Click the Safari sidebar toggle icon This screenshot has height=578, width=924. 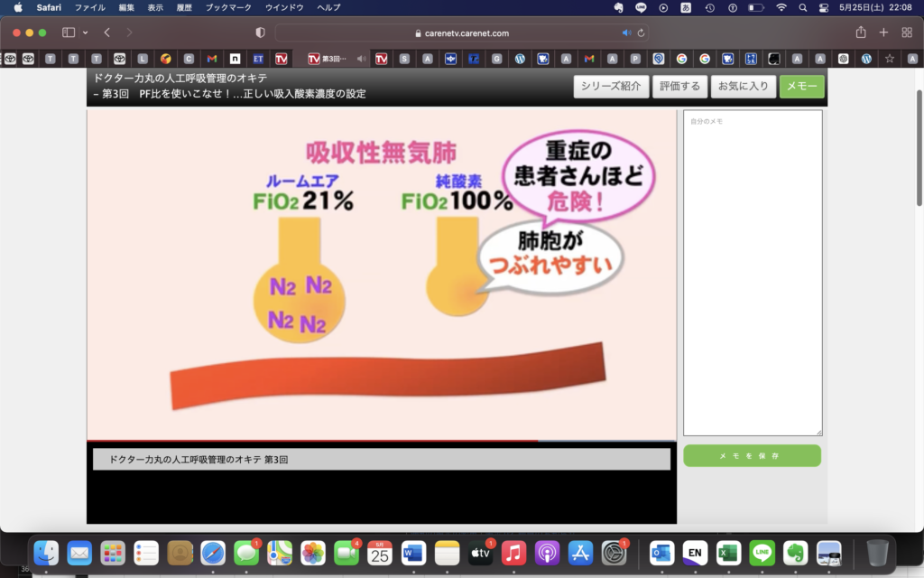[69, 33]
